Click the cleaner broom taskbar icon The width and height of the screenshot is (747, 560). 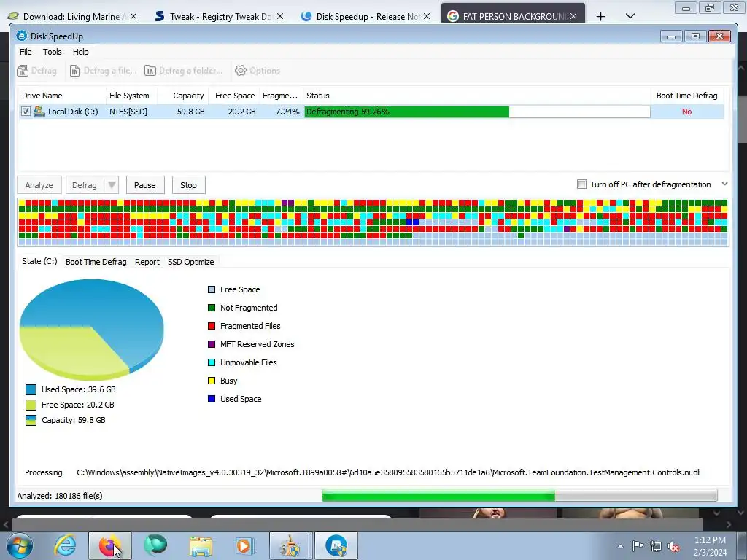[x=290, y=545]
